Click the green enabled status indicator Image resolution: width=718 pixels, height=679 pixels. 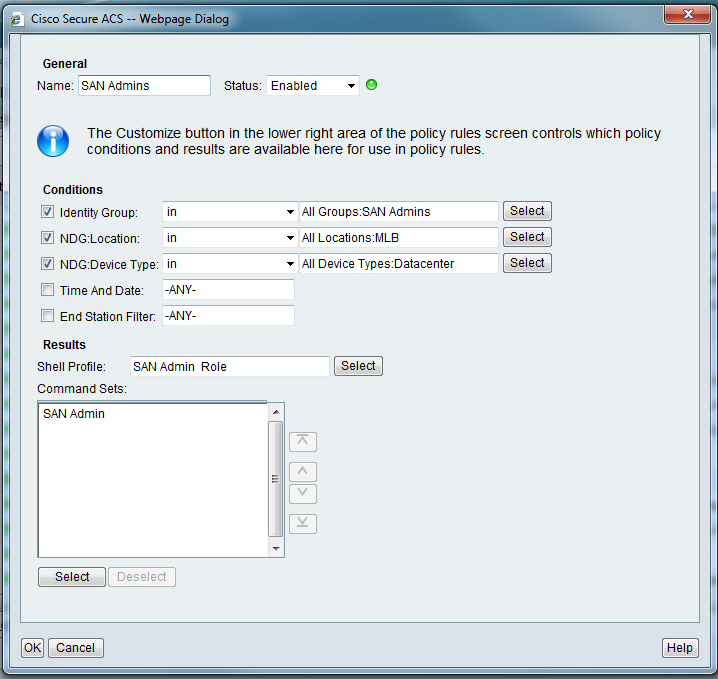click(x=371, y=85)
